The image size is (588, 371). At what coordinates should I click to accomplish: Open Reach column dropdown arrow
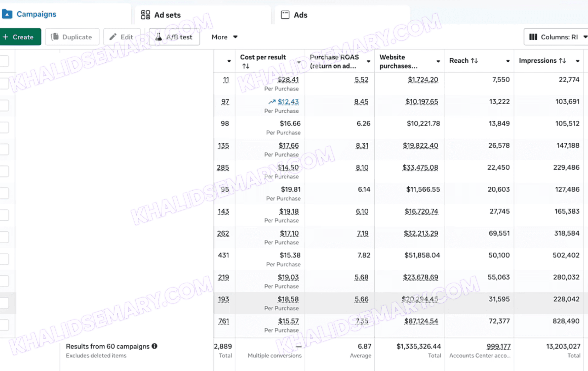pyautogui.click(x=508, y=61)
